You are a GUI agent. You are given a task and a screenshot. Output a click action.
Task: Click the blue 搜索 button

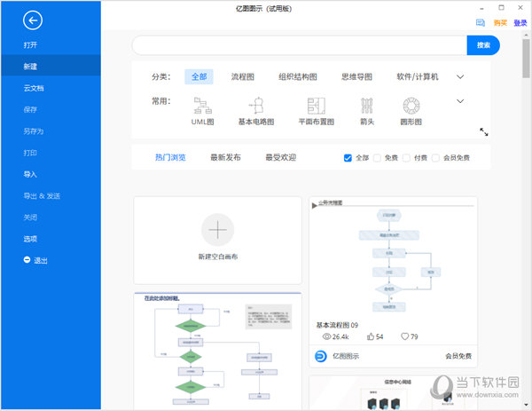pyautogui.click(x=483, y=45)
